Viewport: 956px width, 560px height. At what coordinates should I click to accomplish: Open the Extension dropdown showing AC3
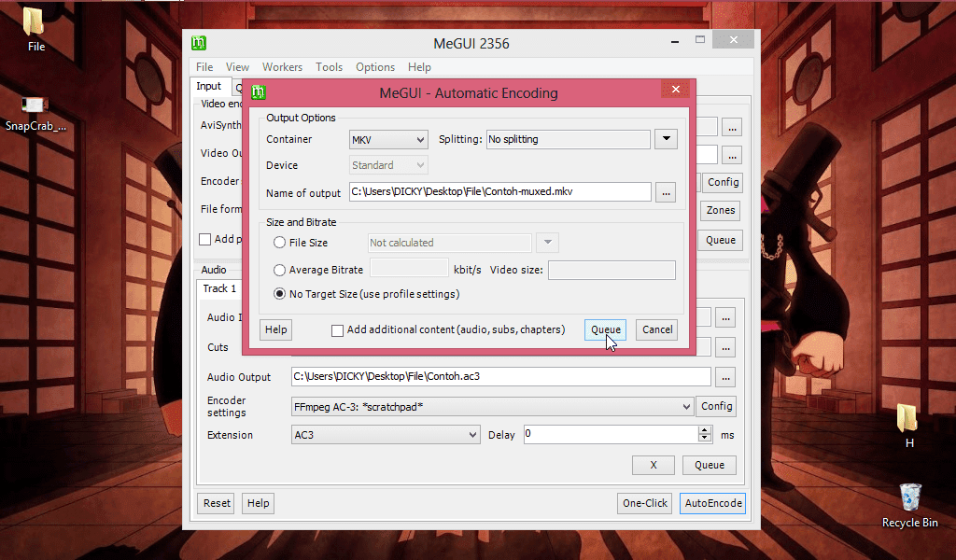(386, 435)
